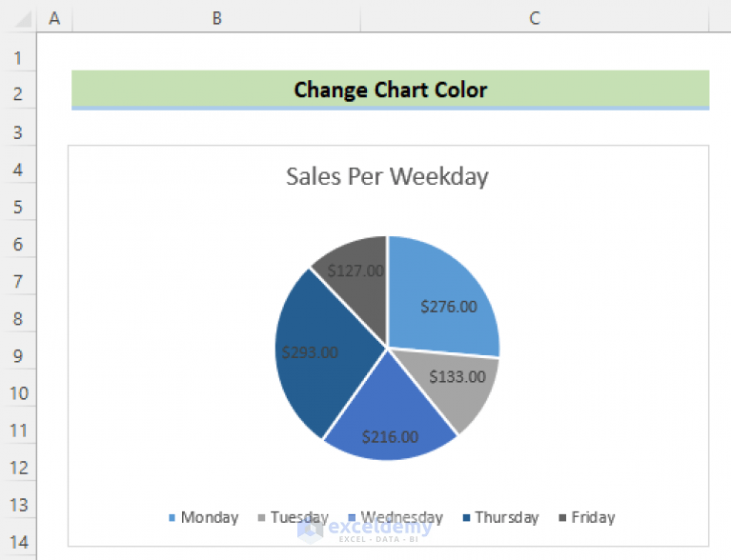Click the Tuesday legend color marker
Screen dimensions: 731x560
(x=261, y=517)
